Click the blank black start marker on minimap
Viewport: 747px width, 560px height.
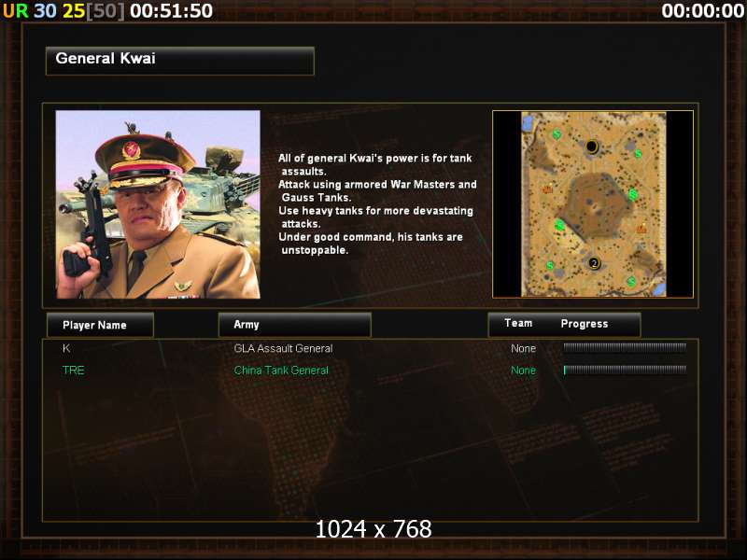point(591,147)
